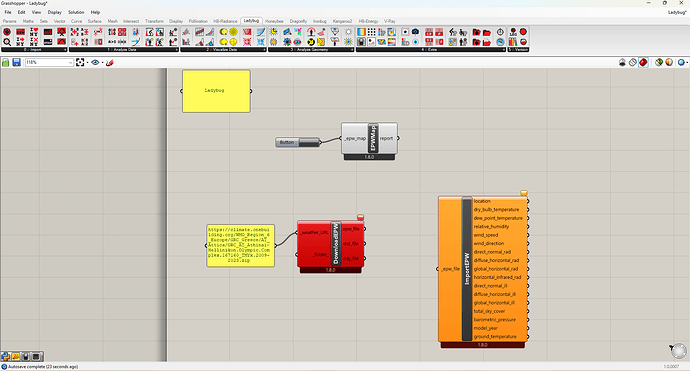Click the padlock icon in Extra panel

pos(361,42)
